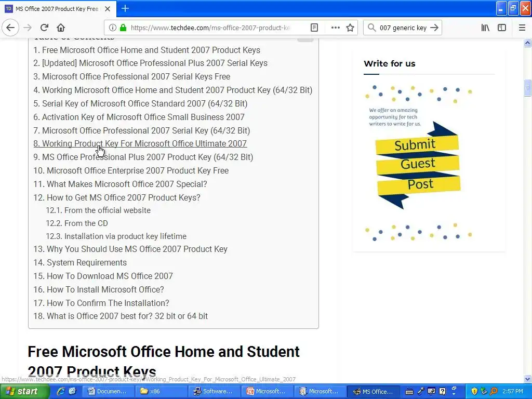Open the Library bookmarks and history
The height and width of the screenshot is (399, 532).
pyautogui.click(x=485, y=28)
